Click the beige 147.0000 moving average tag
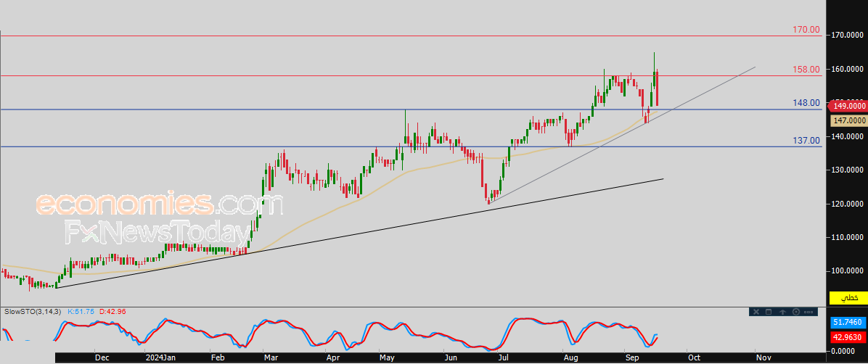 (x=848, y=120)
